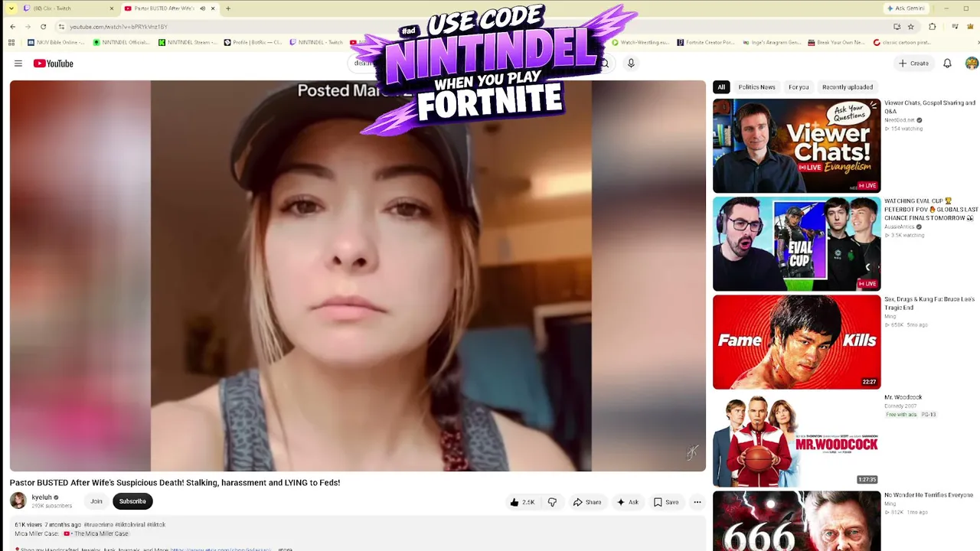Open The Mica Miller Case playlist link
The image size is (980, 551).
(x=96, y=533)
